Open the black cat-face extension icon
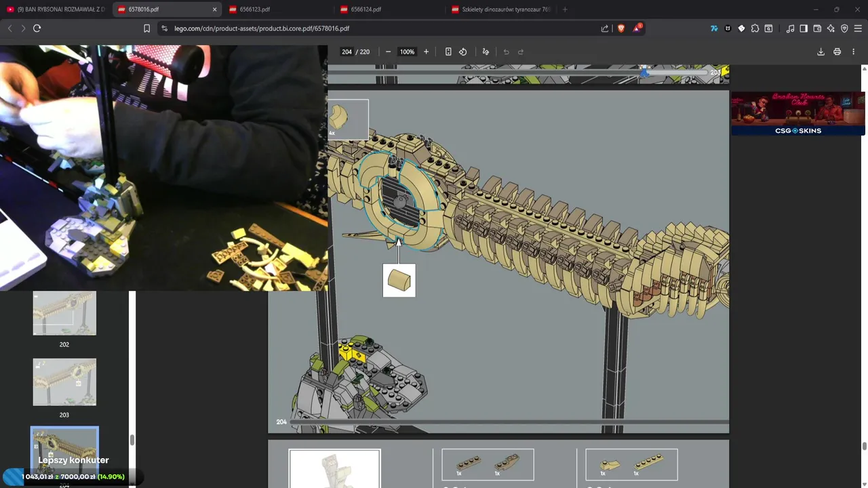This screenshot has height=488, width=868. (728, 28)
